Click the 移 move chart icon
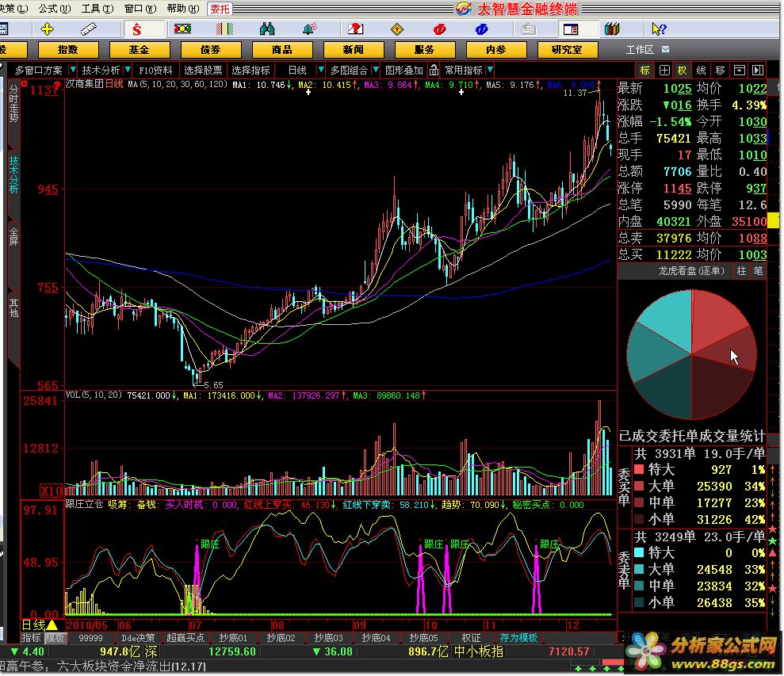The image size is (784, 676). coord(720,70)
